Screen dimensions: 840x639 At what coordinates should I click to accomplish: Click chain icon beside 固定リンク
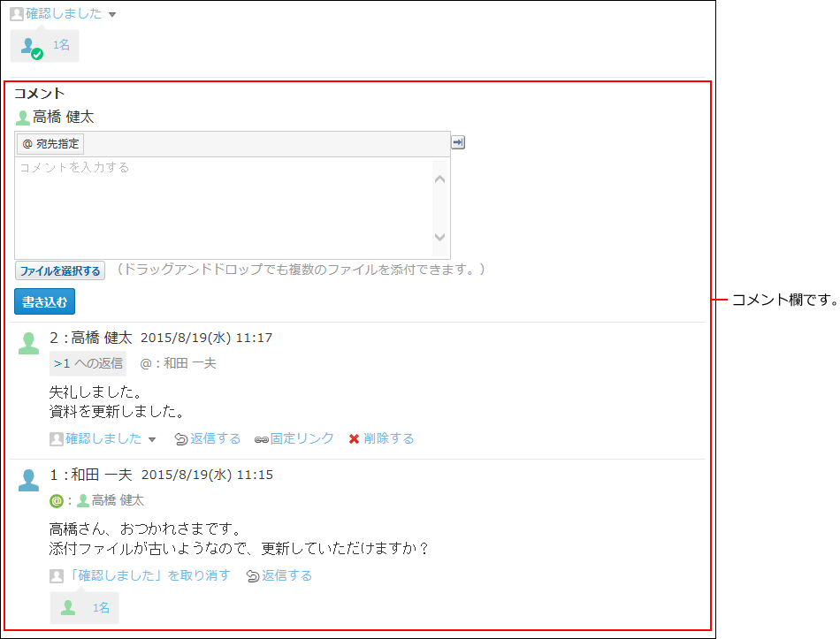pyautogui.click(x=262, y=440)
